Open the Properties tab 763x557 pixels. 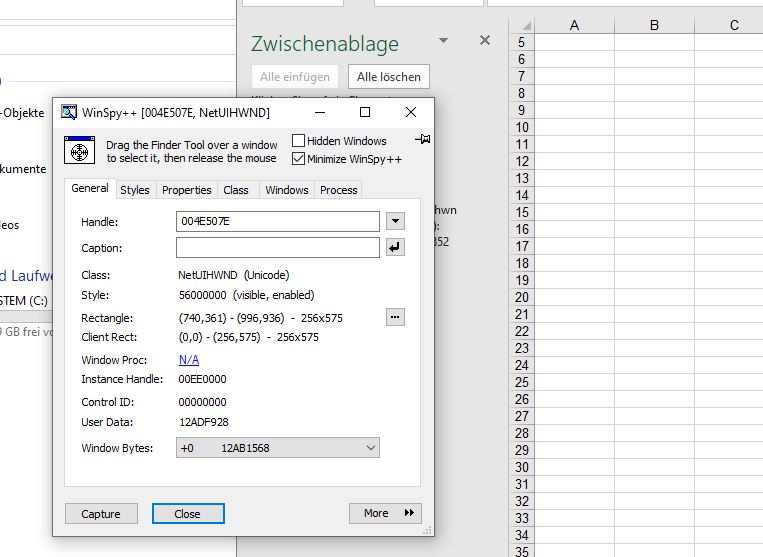click(x=186, y=190)
